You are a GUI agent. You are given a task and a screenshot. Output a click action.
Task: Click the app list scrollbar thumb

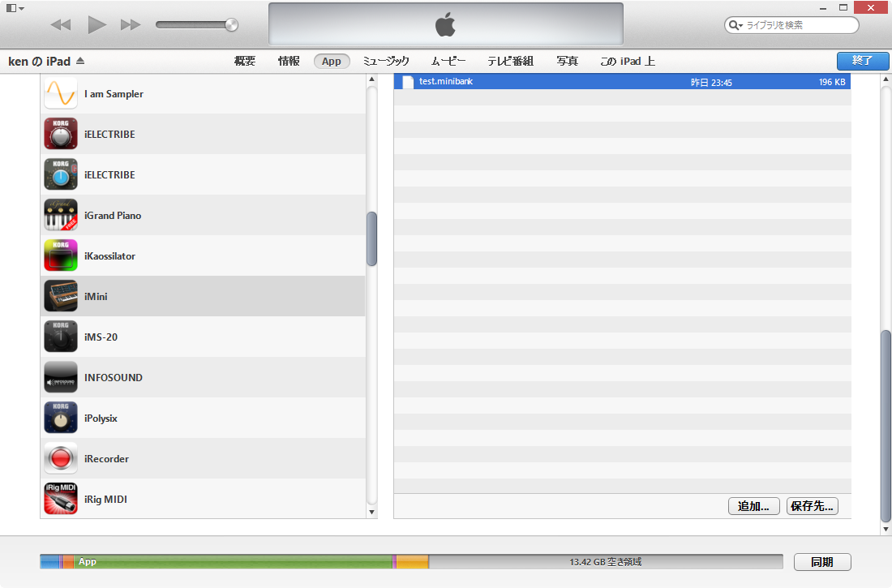point(372,238)
